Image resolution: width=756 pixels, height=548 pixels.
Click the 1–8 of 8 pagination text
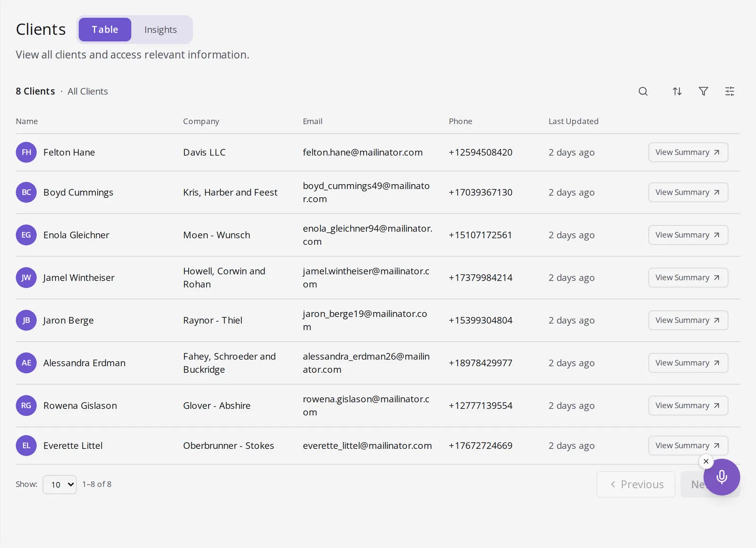tap(97, 484)
